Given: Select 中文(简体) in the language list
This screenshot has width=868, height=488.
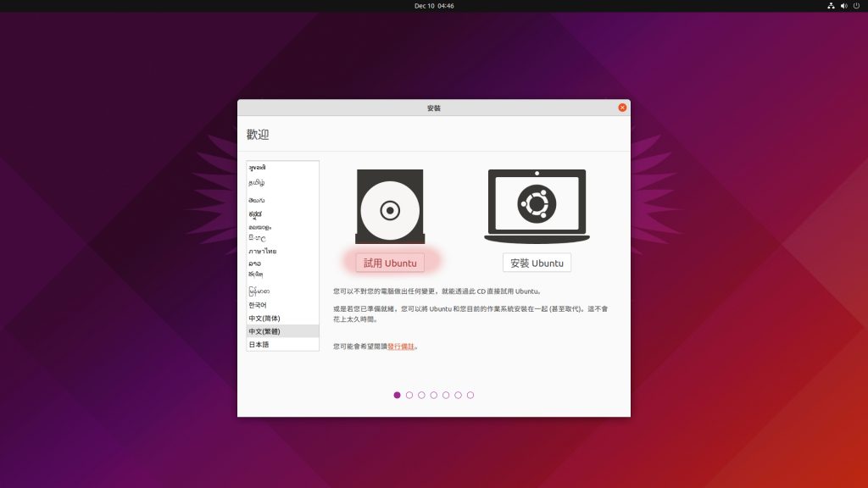Looking at the screenshot, I should pyautogui.click(x=282, y=319).
